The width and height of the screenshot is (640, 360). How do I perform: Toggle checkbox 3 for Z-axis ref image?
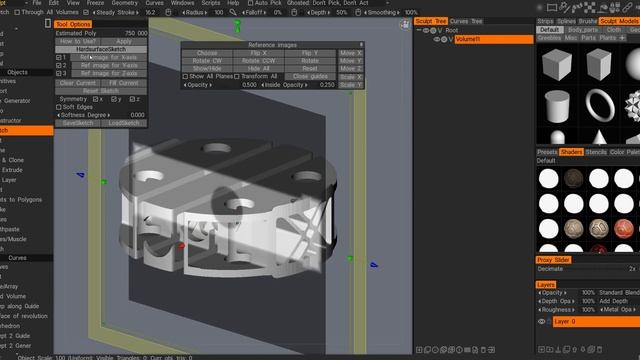point(59,73)
